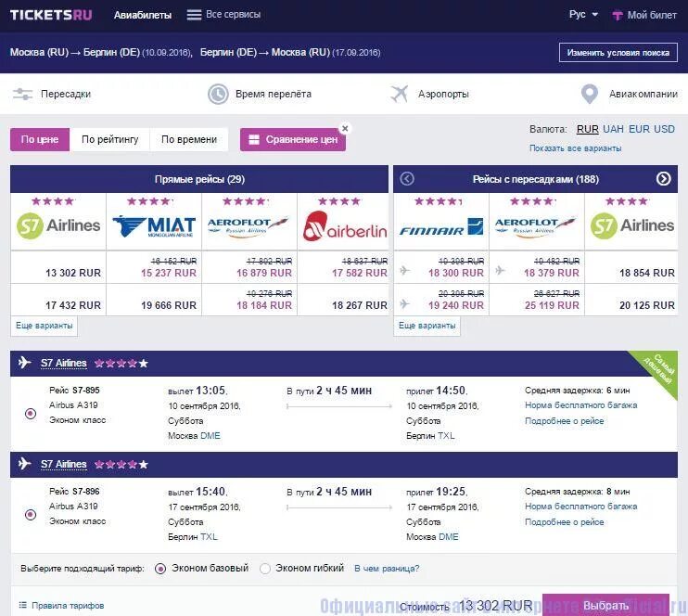Open the TICKETS.RU home logo

pyautogui.click(x=51, y=15)
